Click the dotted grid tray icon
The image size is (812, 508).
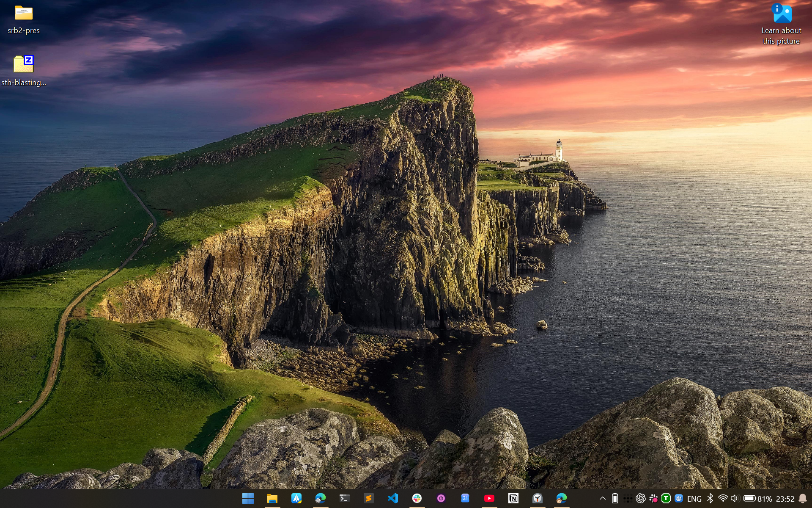(628, 499)
